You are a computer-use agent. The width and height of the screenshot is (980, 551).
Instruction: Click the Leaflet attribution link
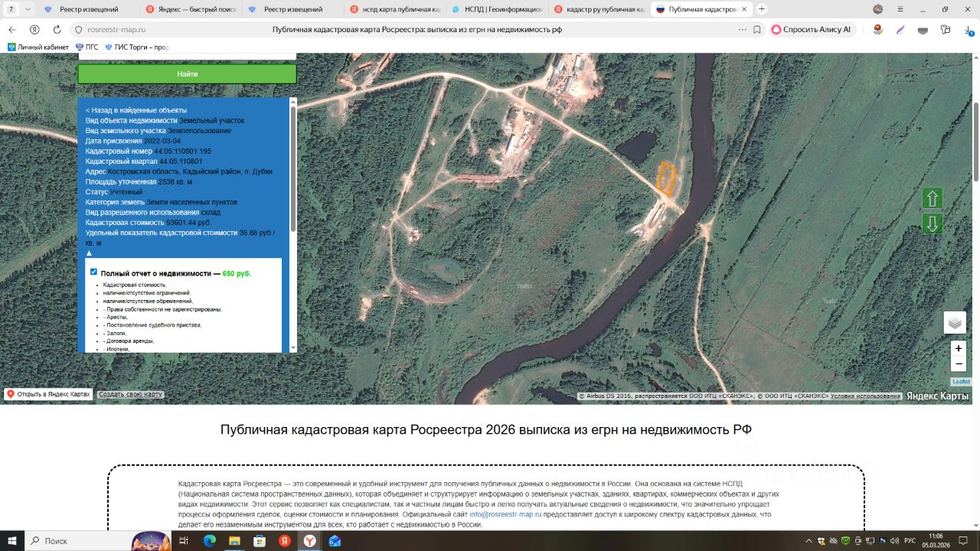(x=961, y=381)
